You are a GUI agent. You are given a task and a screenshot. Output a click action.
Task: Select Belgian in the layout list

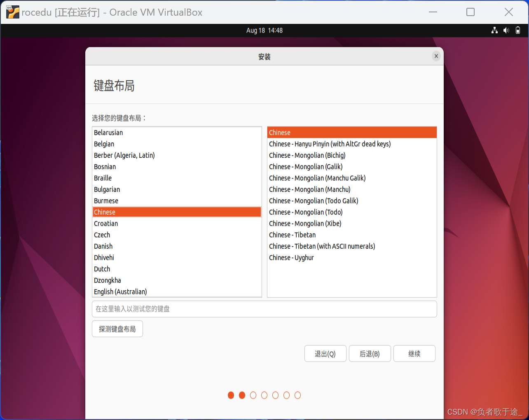click(x=177, y=144)
